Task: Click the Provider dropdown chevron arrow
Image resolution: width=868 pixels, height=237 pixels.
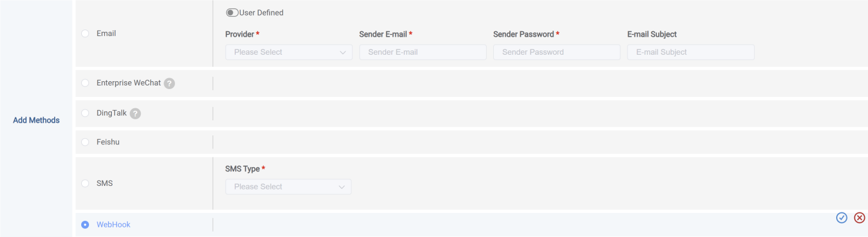Action: pyautogui.click(x=343, y=52)
